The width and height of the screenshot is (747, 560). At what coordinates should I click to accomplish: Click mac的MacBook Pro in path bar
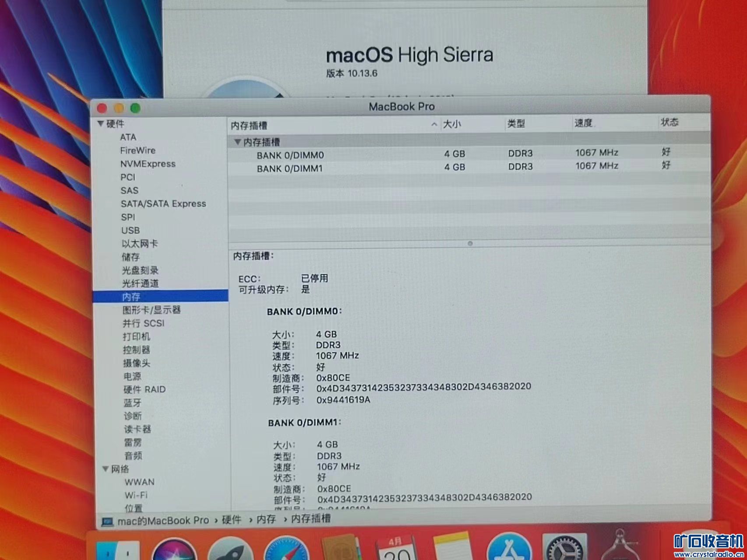[163, 521]
